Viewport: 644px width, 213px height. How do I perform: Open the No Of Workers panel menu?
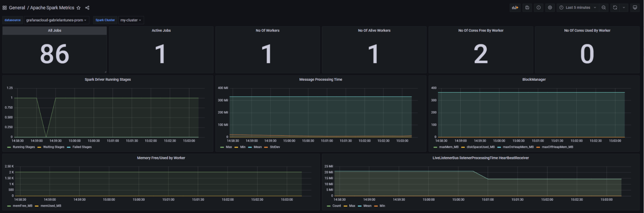click(x=267, y=31)
